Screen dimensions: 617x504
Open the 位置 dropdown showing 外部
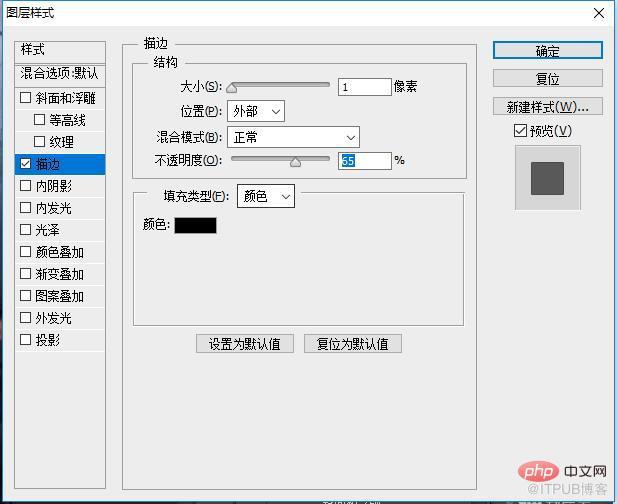pyautogui.click(x=256, y=111)
